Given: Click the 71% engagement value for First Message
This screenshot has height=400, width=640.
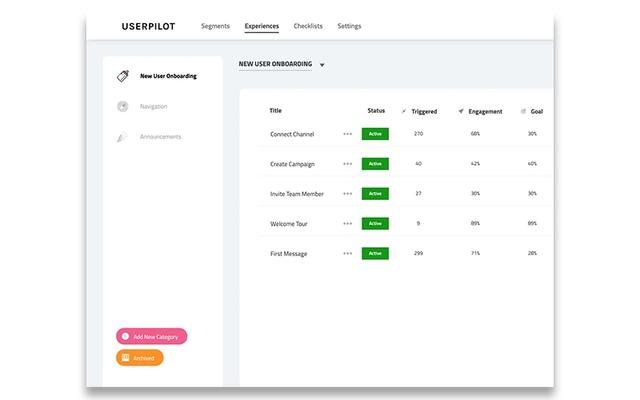Looking at the screenshot, I should 475,253.
